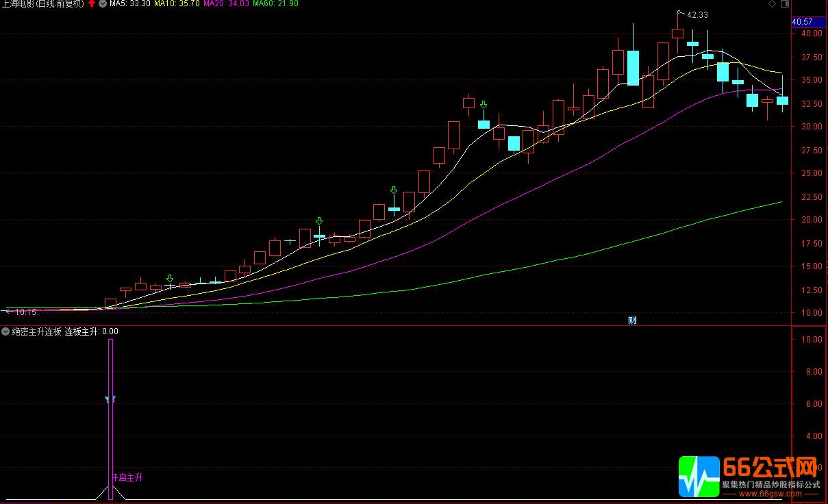The height and width of the screenshot is (504, 828).
Task: Open the dropdown arrow beside the MA5 label
Action: (x=103, y=4)
